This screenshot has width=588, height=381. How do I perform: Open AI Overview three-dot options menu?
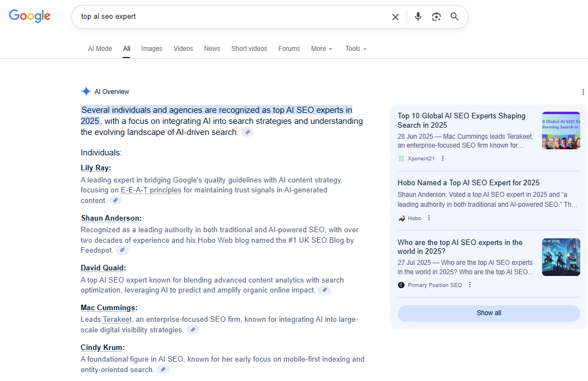click(x=583, y=92)
